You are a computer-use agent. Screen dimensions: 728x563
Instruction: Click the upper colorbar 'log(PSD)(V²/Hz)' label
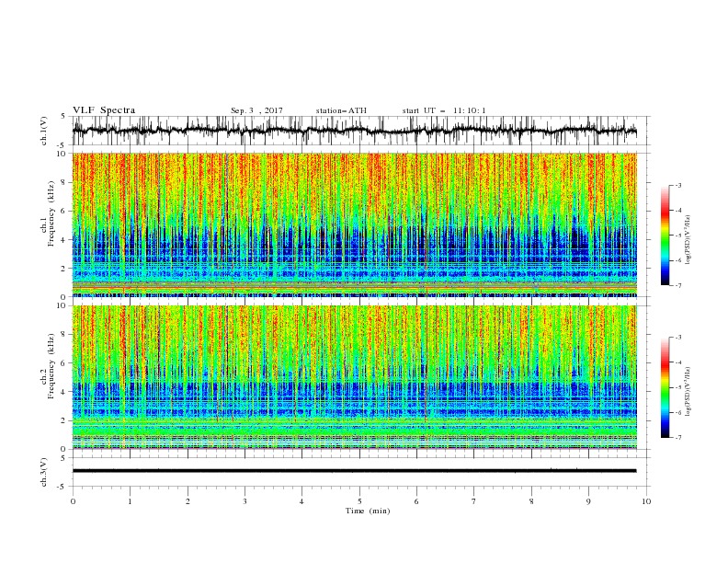point(689,240)
